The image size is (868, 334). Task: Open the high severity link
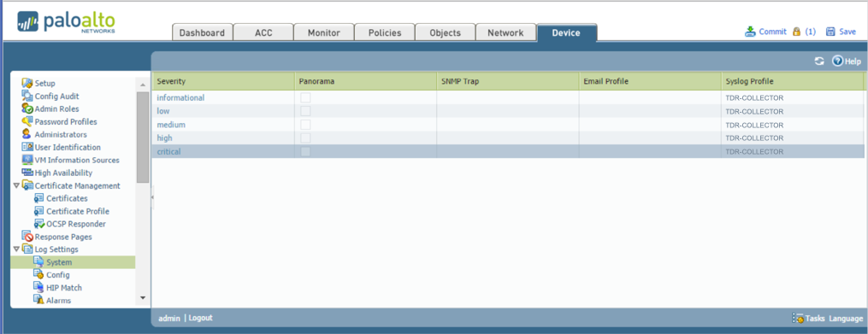pyautogui.click(x=164, y=138)
